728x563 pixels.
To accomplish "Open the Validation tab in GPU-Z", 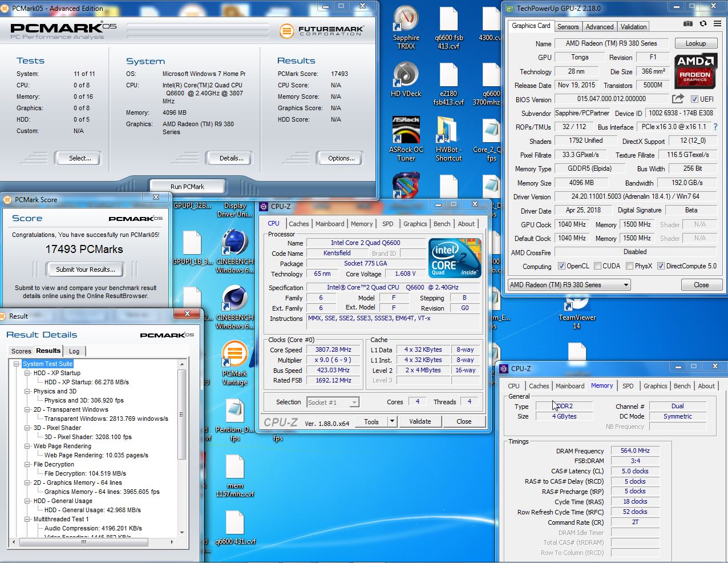I will pyautogui.click(x=634, y=26).
